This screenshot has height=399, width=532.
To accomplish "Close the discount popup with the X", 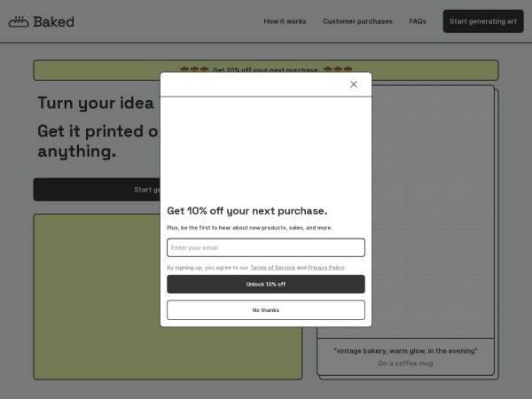I will click(x=354, y=84).
